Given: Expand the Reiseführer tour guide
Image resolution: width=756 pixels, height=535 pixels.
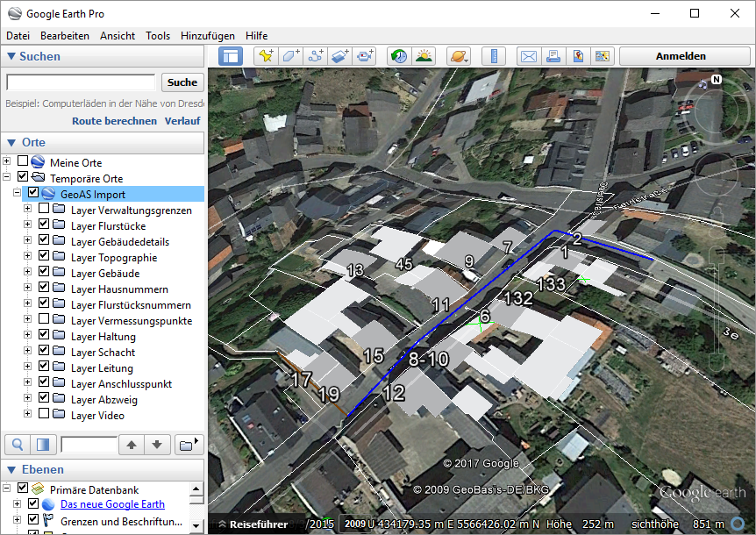Looking at the screenshot, I should [253, 524].
